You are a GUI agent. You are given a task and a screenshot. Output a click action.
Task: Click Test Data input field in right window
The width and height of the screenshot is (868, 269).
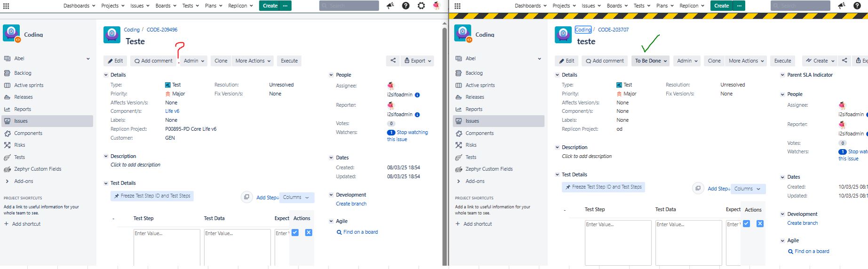[688, 243]
